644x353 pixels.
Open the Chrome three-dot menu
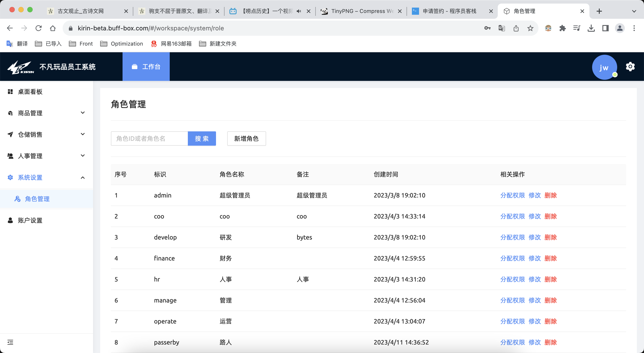[634, 28]
